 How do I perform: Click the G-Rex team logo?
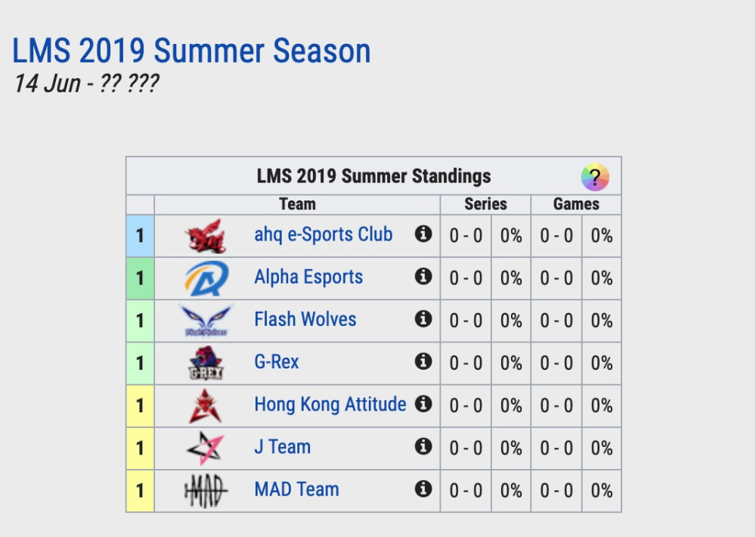[206, 363]
